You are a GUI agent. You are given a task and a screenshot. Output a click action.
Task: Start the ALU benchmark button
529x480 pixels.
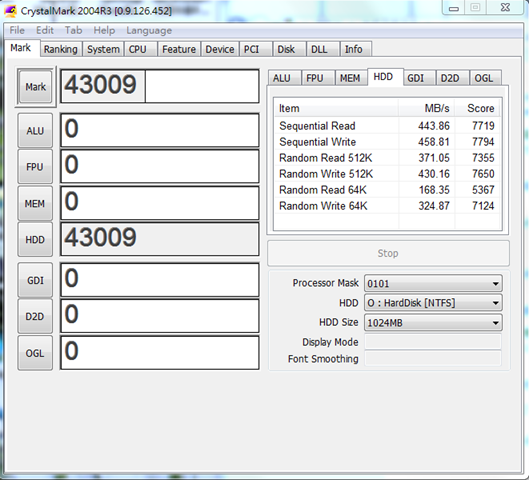[x=35, y=131]
